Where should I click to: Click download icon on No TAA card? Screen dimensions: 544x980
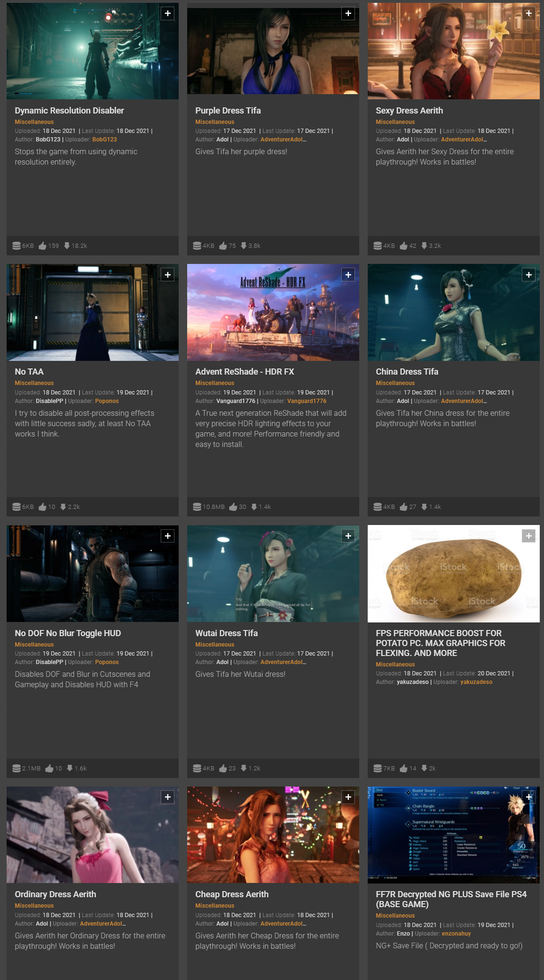(x=63, y=507)
